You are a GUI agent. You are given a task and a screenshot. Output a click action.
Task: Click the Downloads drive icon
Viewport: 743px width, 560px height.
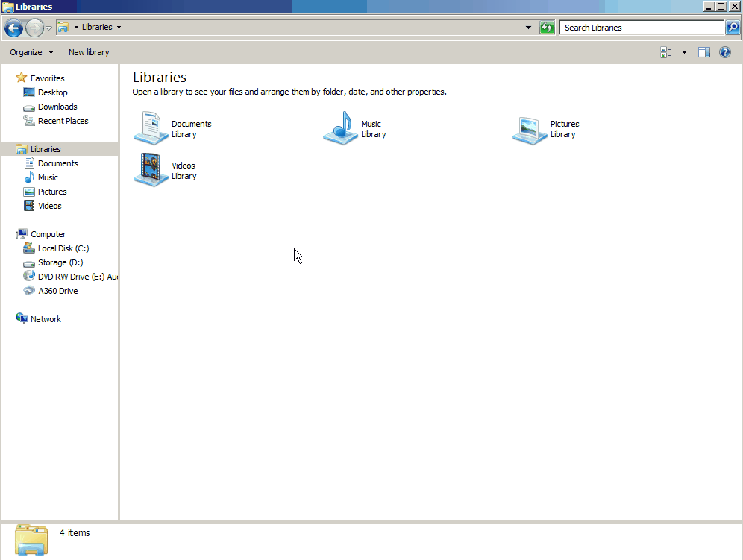point(29,107)
